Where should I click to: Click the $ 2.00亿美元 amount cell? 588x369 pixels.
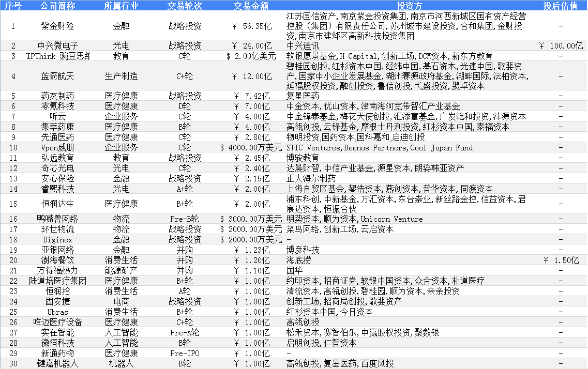251,56
